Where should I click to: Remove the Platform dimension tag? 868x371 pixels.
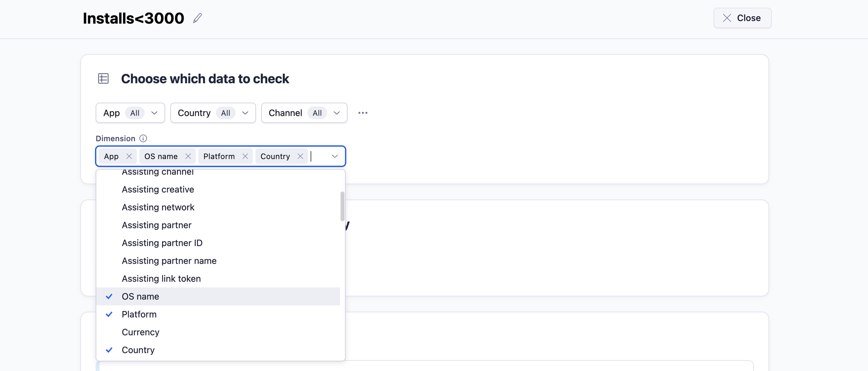(x=245, y=156)
